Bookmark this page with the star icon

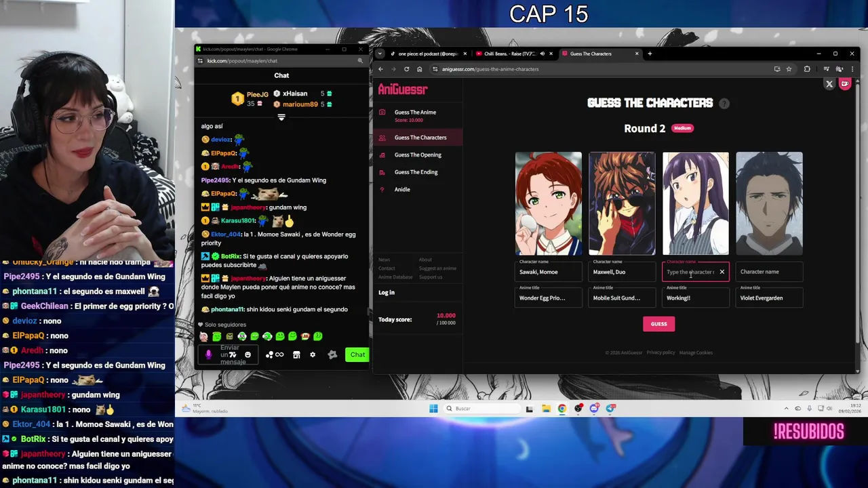click(789, 69)
